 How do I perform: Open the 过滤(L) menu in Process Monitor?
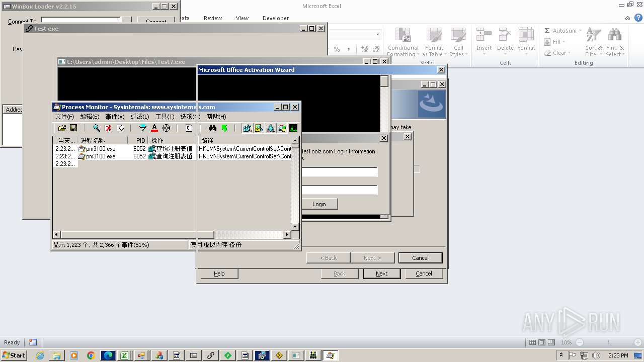point(140,117)
